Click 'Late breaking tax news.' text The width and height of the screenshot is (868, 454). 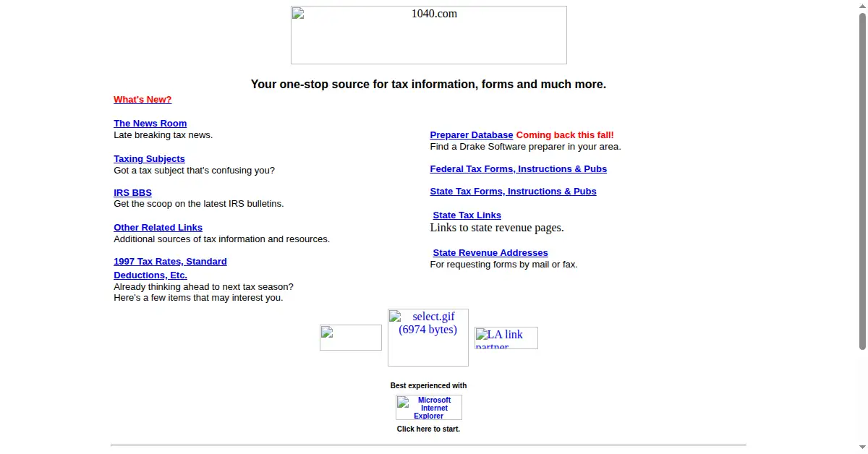pyautogui.click(x=163, y=135)
